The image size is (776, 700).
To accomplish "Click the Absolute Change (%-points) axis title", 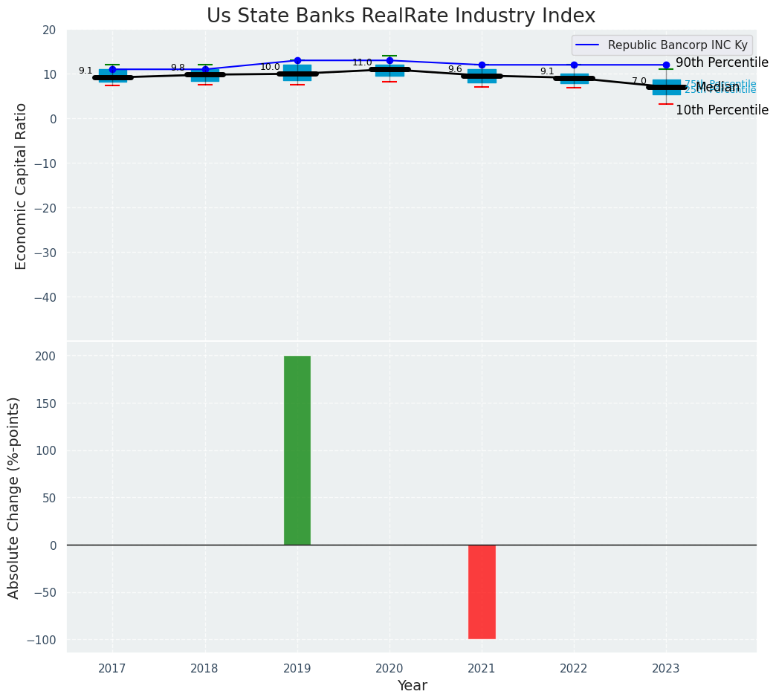I will click(x=14, y=497).
